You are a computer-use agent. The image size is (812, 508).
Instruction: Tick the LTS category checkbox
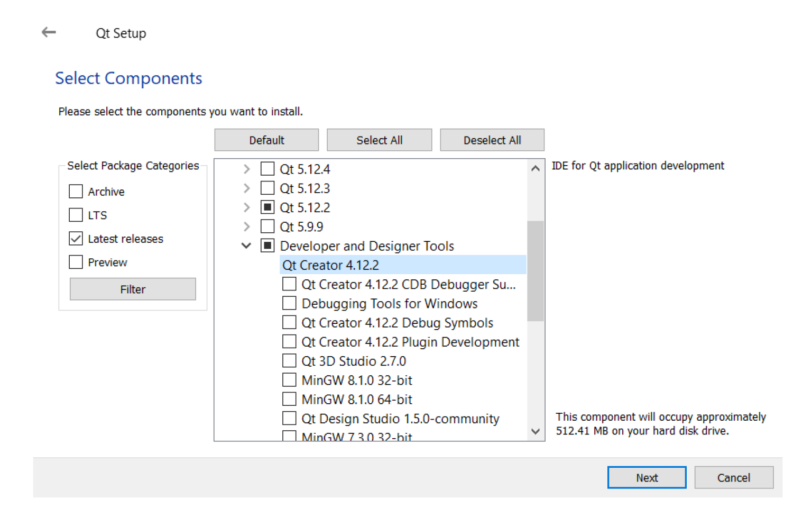(76, 215)
